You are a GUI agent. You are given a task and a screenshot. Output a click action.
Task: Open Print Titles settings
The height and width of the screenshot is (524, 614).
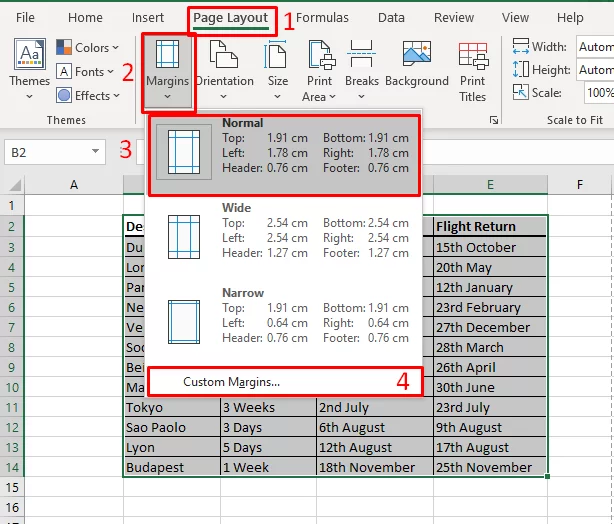[473, 72]
